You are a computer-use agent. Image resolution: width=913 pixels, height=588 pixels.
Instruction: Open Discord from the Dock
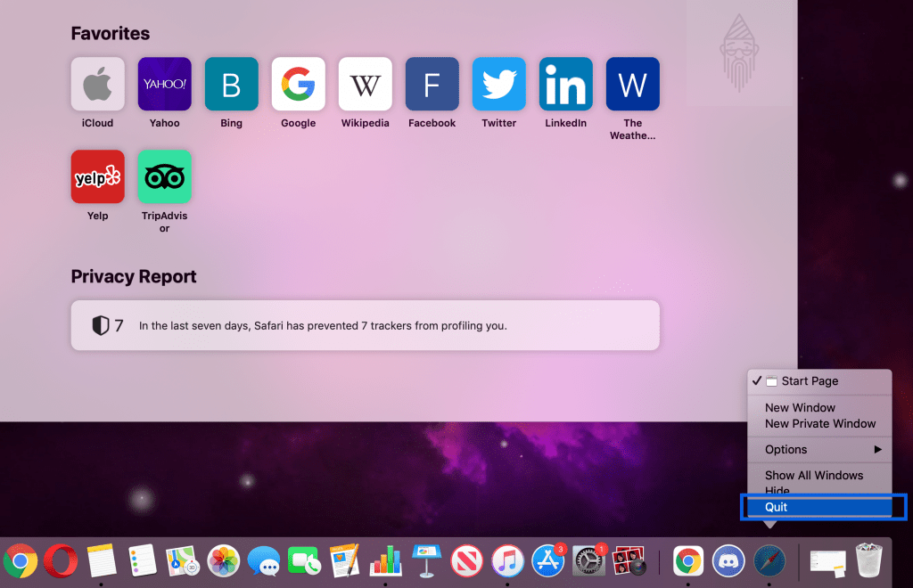pos(728,561)
